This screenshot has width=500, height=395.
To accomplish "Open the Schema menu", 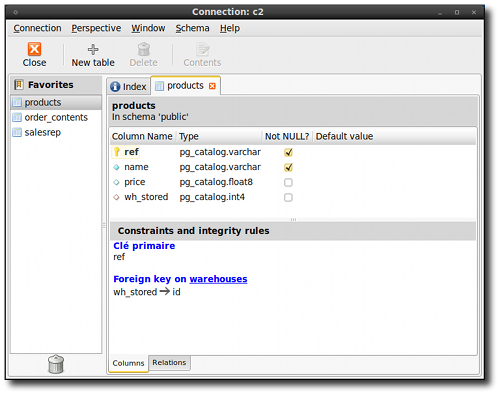I will pyautogui.click(x=192, y=28).
